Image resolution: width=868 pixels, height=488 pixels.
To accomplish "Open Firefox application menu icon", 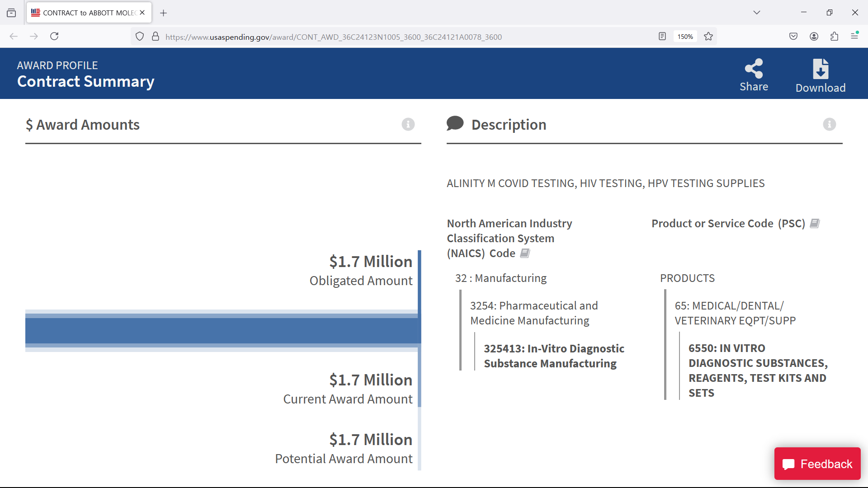I will point(854,36).
